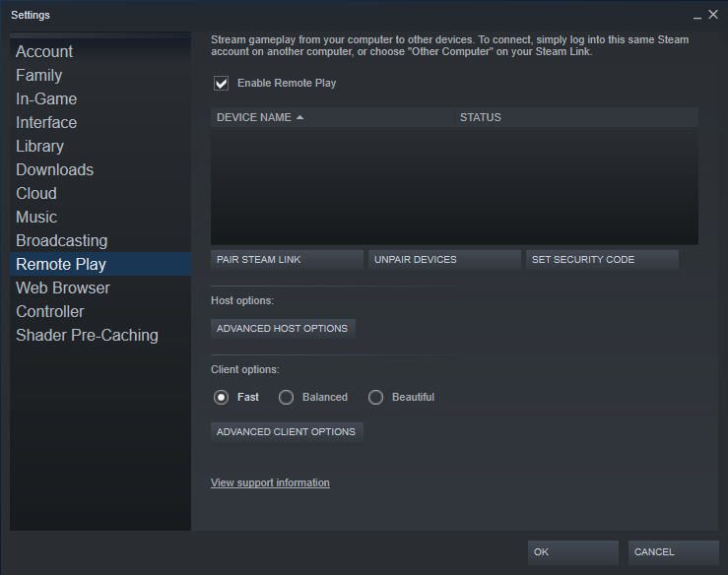728x575 pixels.
Task: Toggle the Enable Remote Play checkbox
Action: pyautogui.click(x=221, y=83)
